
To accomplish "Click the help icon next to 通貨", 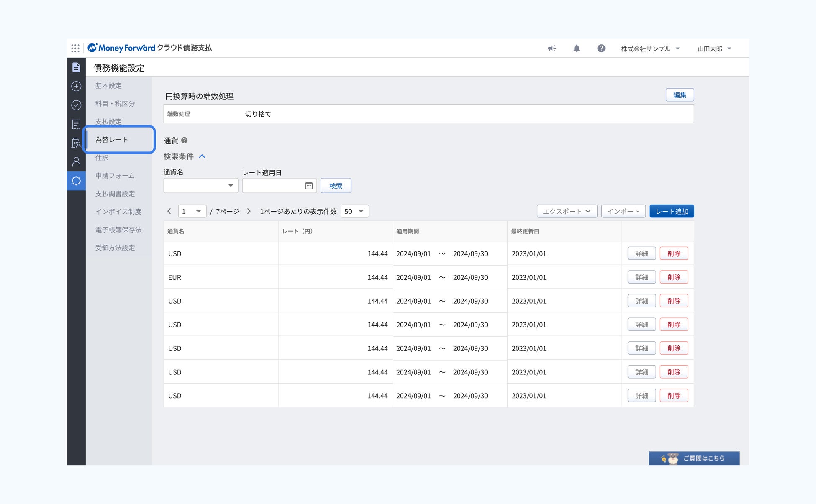I will point(184,141).
